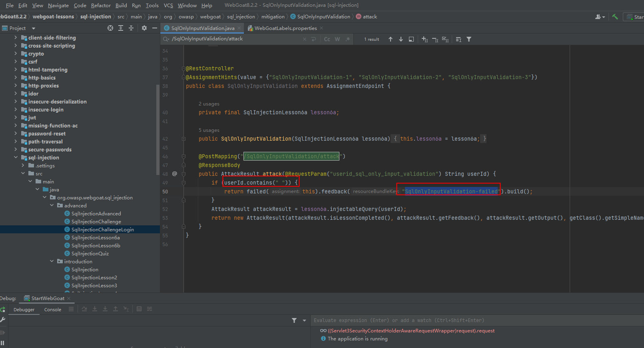The image size is (644, 348).
Task: Click the attack method breadcrumb
Action: coord(367,17)
